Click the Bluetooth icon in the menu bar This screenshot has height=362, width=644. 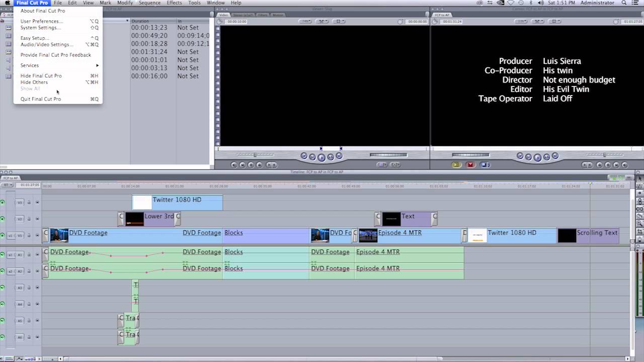point(530,3)
